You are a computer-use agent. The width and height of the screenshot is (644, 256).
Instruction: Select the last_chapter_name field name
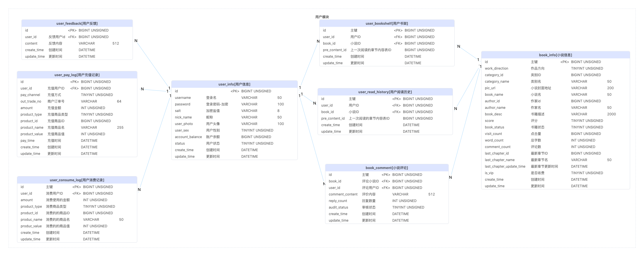500,160
